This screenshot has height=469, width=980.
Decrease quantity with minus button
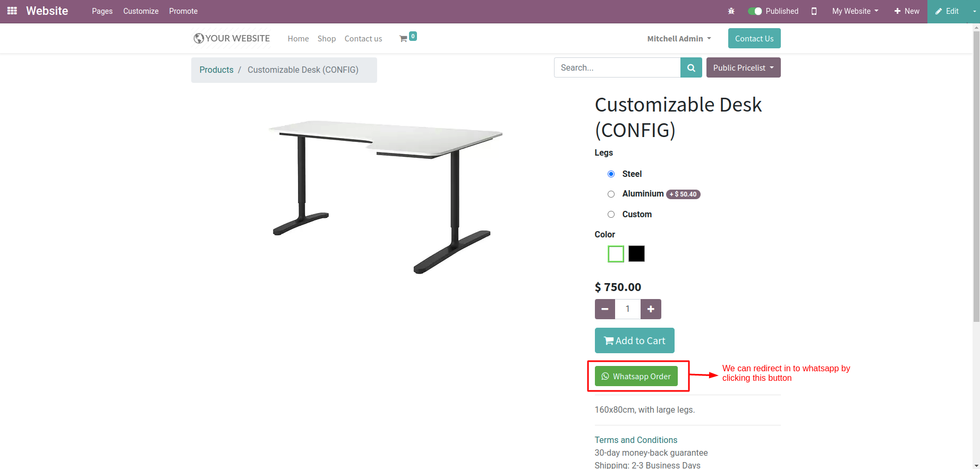click(x=604, y=309)
